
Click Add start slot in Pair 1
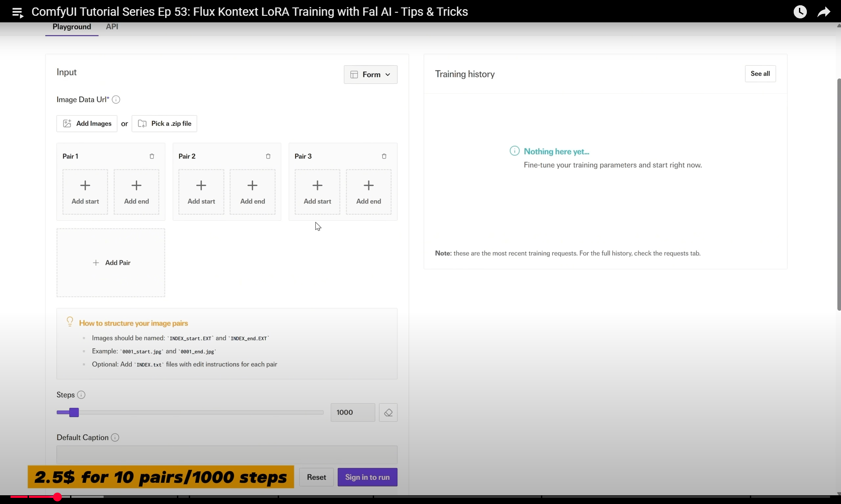85,192
